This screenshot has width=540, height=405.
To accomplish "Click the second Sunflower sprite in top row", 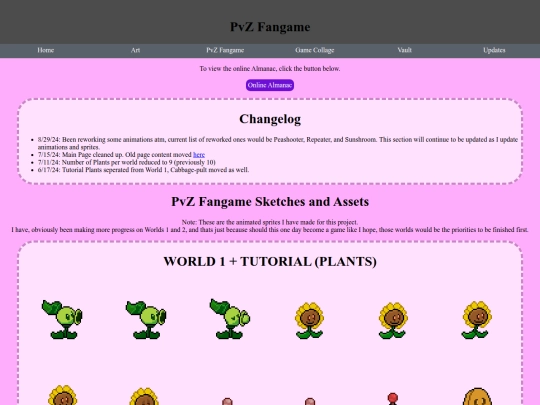I will [x=393, y=321].
